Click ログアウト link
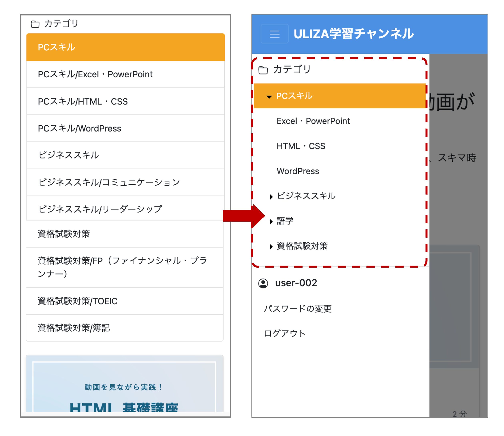 pyautogui.click(x=284, y=333)
